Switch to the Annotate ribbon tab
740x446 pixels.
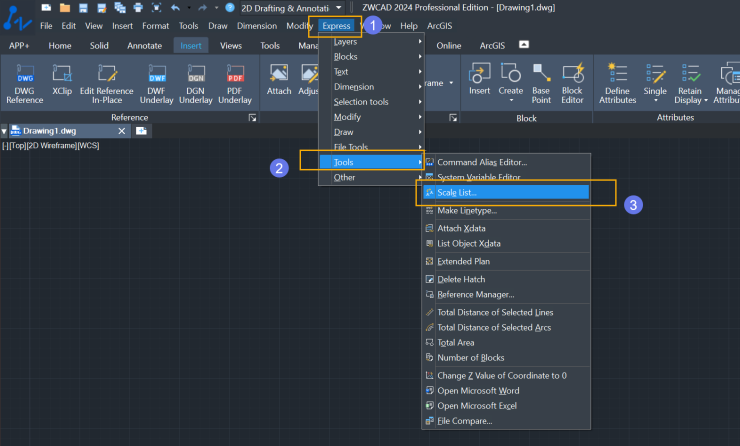point(144,46)
